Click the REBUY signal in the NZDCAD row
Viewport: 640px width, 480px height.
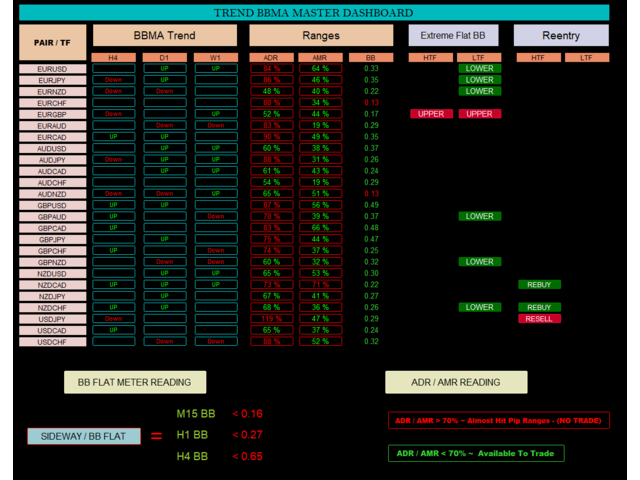[x=539, y=285]
